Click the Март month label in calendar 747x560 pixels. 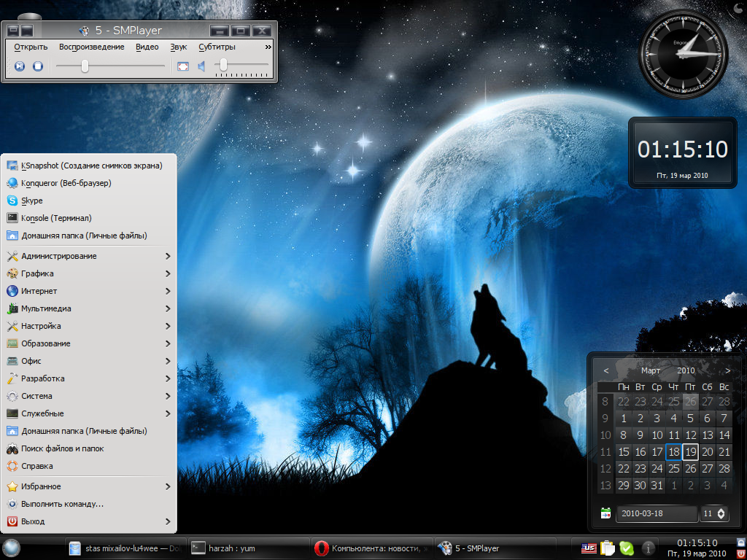[x=651, y=370]
